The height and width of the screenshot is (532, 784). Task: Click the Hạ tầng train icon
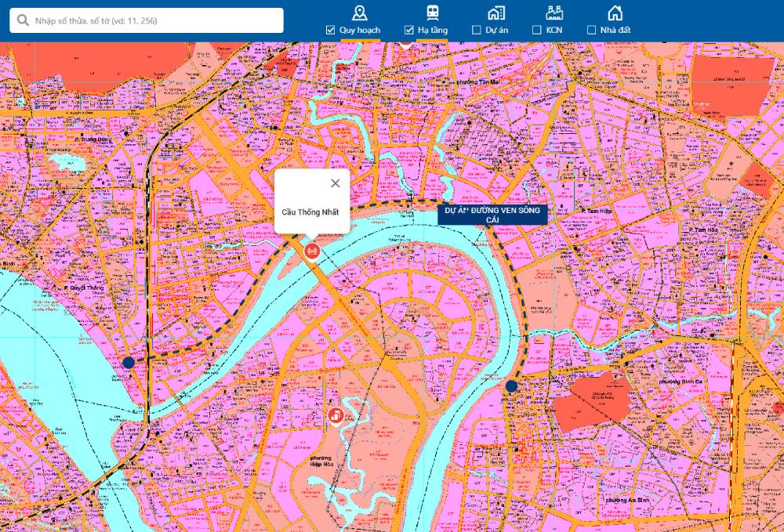coord(432,13)
